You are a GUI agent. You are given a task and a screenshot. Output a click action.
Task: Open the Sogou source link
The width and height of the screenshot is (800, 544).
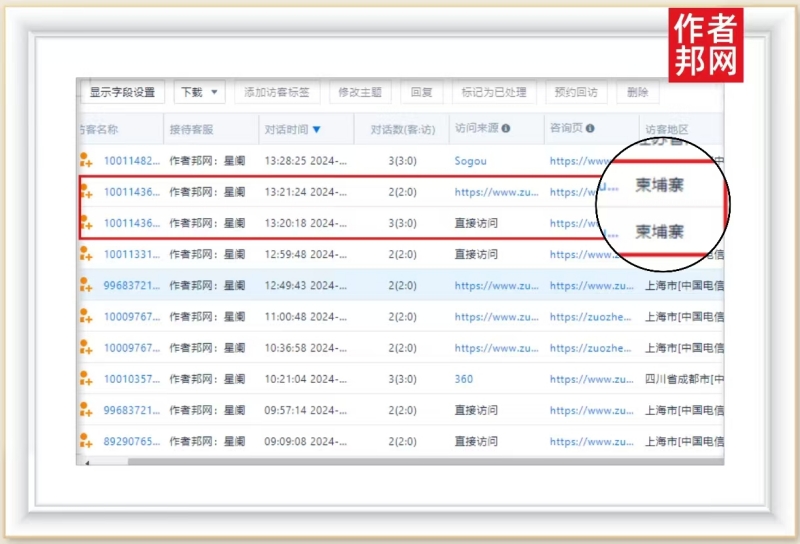coord(470,161)
